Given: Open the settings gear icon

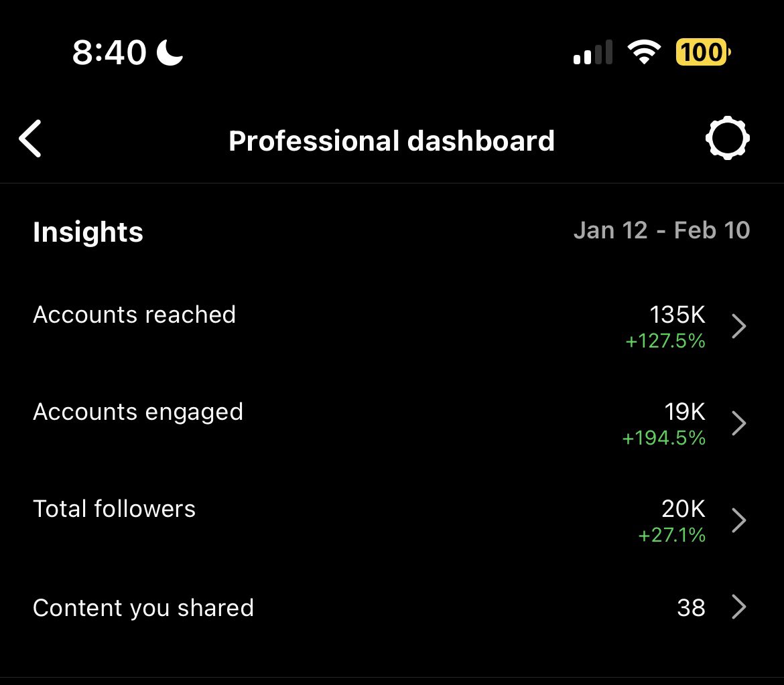Looking at the screenshot, I should (728, 138).
